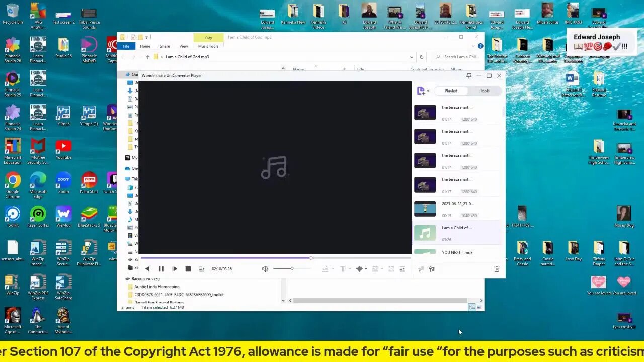
Task: Open the Recycle Bin desktop icon
Action: pos(13,14)
